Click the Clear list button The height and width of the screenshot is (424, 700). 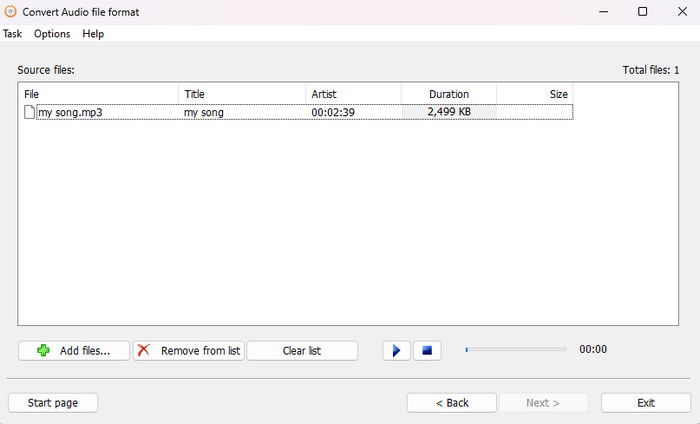point(302,351)
